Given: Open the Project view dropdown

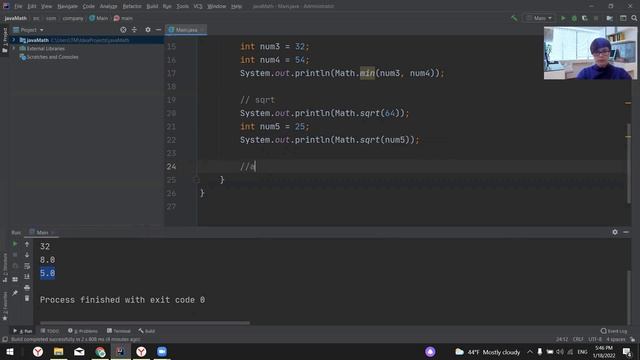Looking at the screenshot, I should (x=28, y=30).
